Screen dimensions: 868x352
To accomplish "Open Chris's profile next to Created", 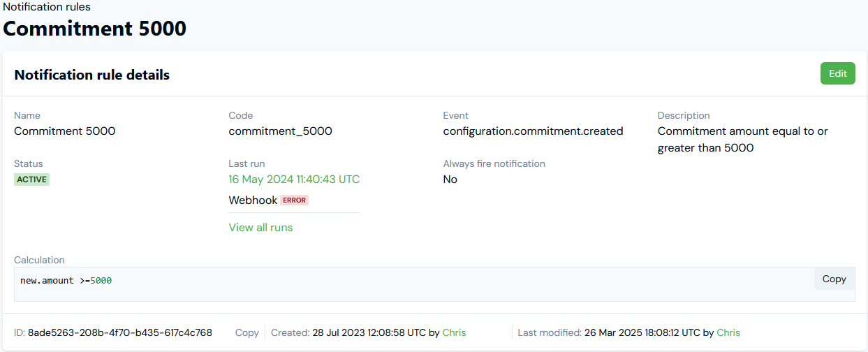I will [x=454, y=332].
